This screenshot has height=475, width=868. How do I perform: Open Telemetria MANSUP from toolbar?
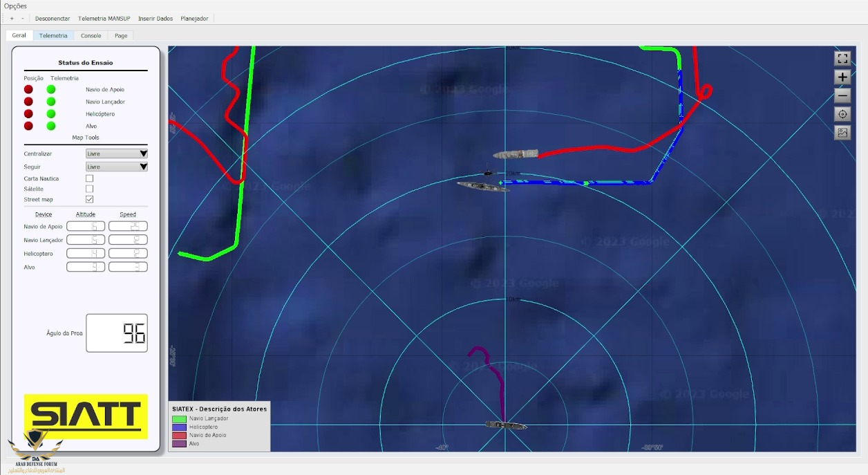click(x=104, y=19)
